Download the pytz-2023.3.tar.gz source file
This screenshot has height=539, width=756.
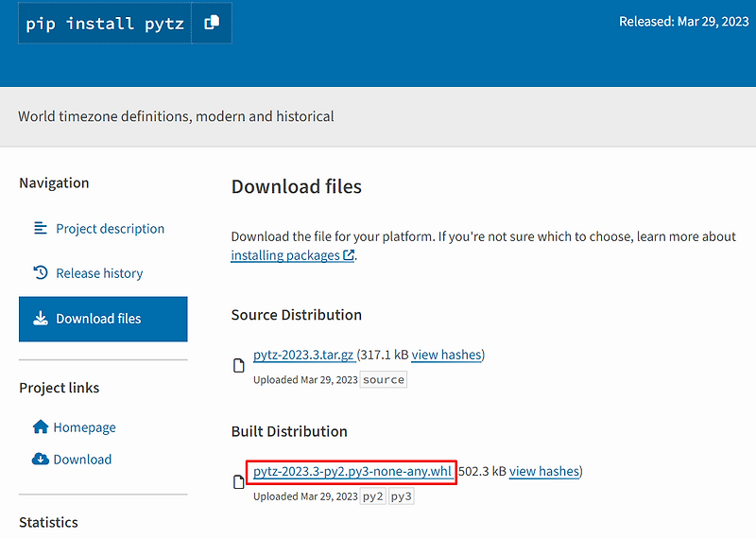[x=303, y=356]
